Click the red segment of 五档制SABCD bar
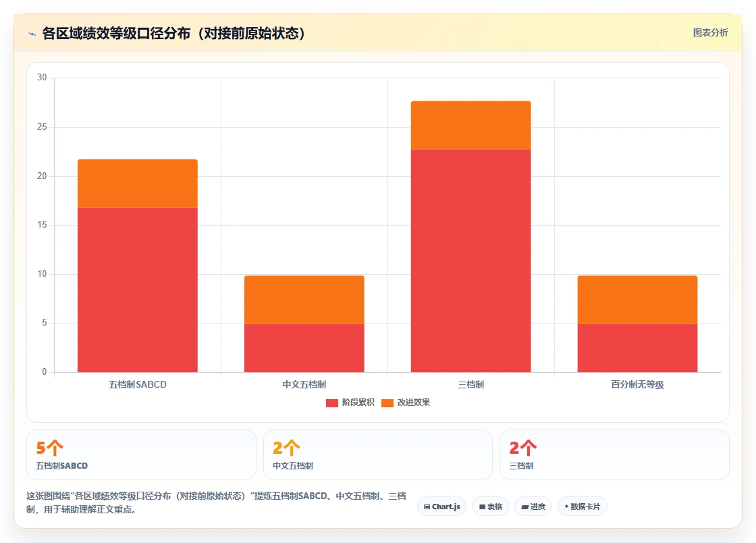 point(138,290)
